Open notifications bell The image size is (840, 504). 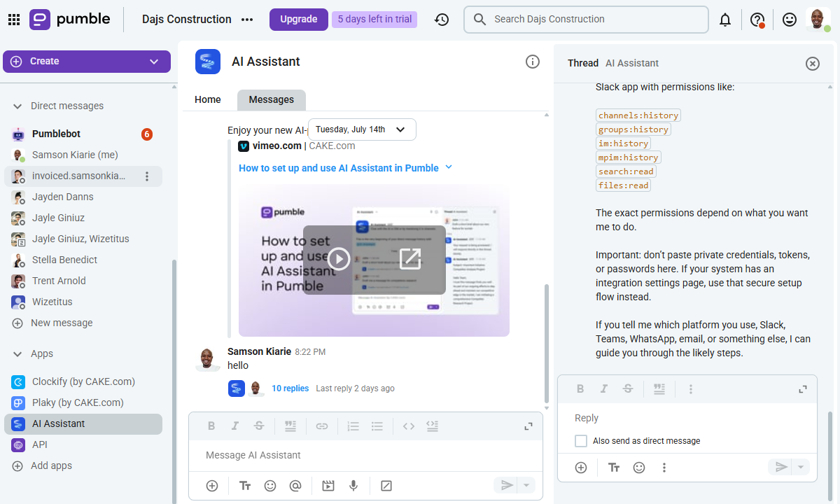725,20
